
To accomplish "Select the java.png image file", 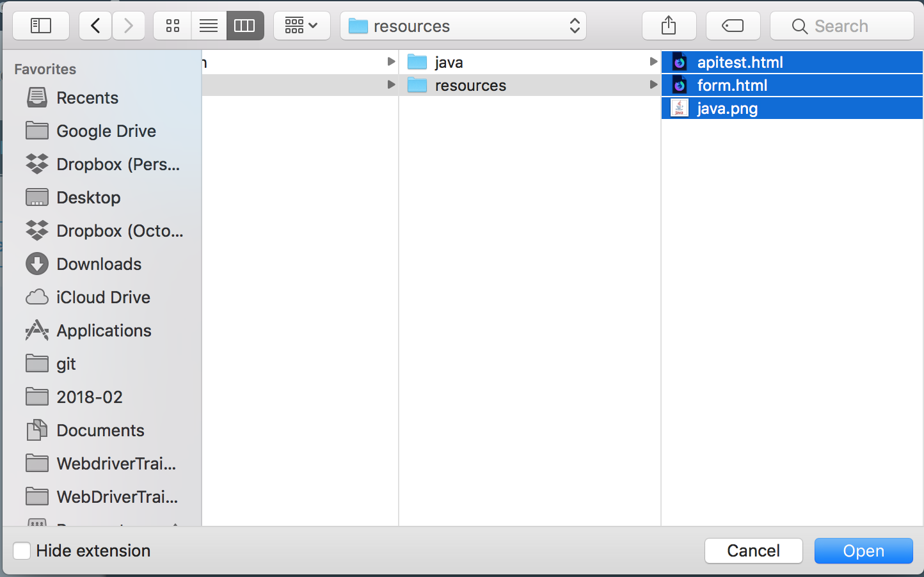I will pos(727,109).
